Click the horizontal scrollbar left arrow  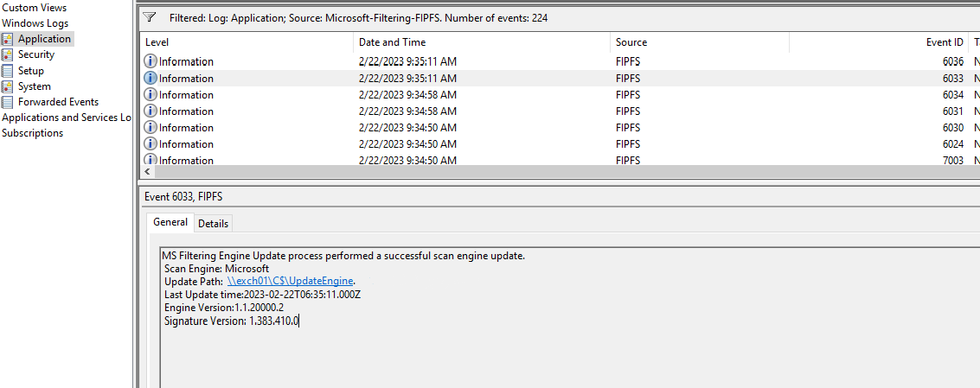coord(147,171)
